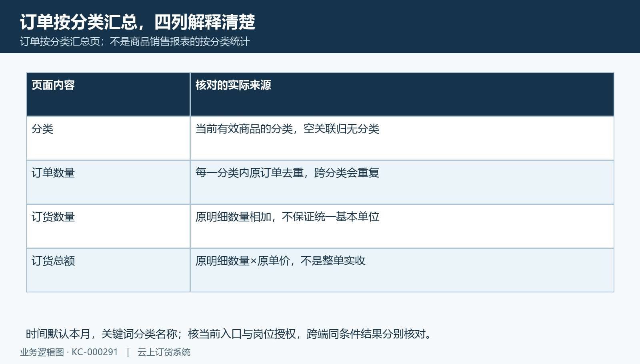Image resolution: width=640 pixels, height=364 pixels.
Task: Select the 分类 row label cell
Action: click(108, 138)
